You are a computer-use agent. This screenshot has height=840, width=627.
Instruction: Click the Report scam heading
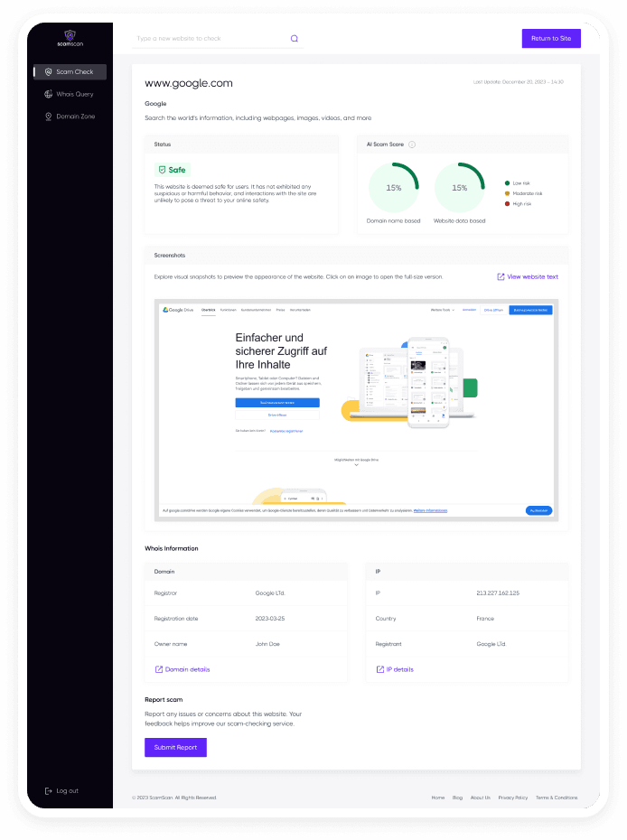click(x=164, y=700)
